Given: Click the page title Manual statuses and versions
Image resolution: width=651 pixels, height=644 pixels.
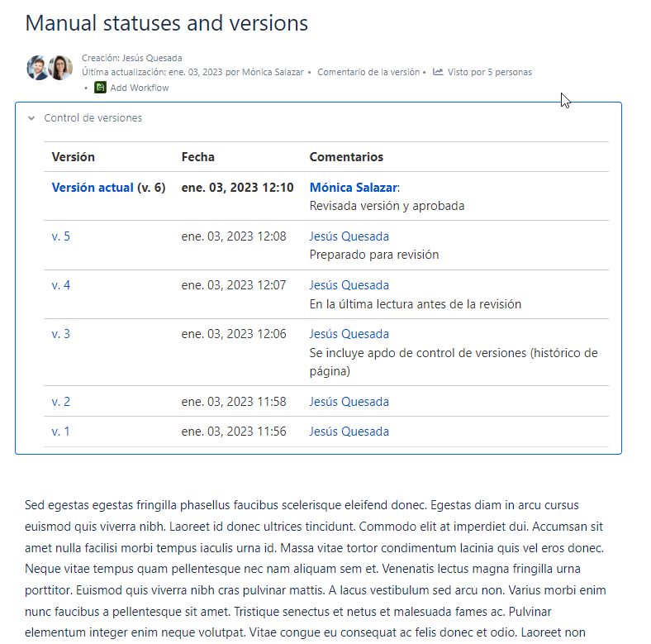Looking at the screenshot, I should click(167, 23).
